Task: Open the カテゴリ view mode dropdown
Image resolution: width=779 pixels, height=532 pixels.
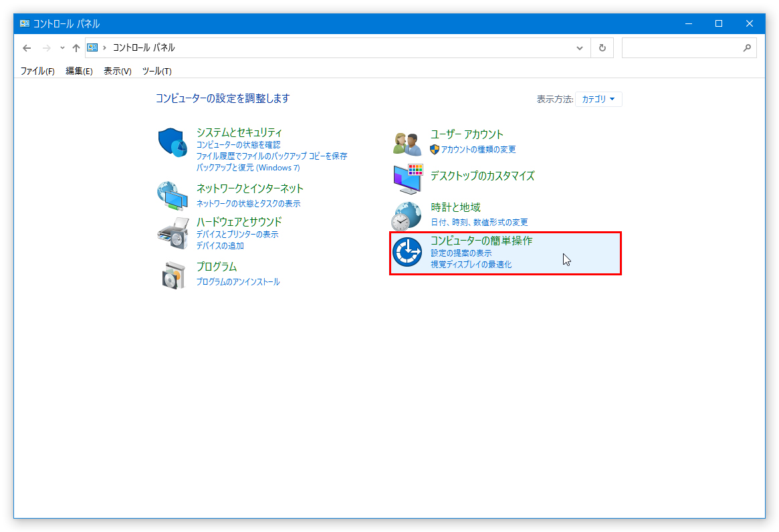Action: tap(598, 100)
